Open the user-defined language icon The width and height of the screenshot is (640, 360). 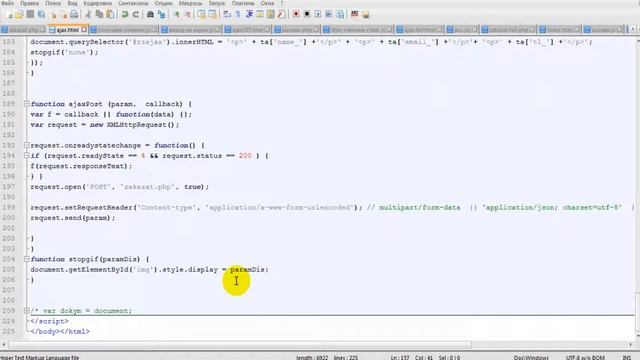(260, 15)
